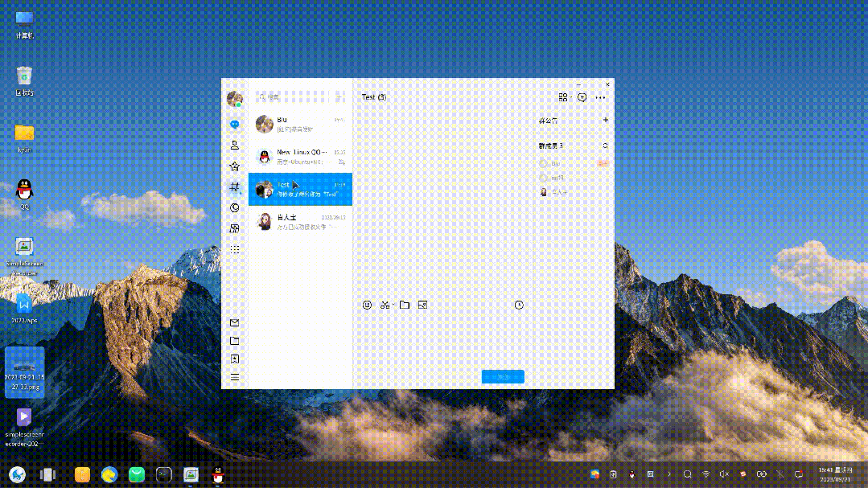Click the blue Send button
The width and height of the screenshot is (868, 488).
pyautogui.click(x=503, y=376)
